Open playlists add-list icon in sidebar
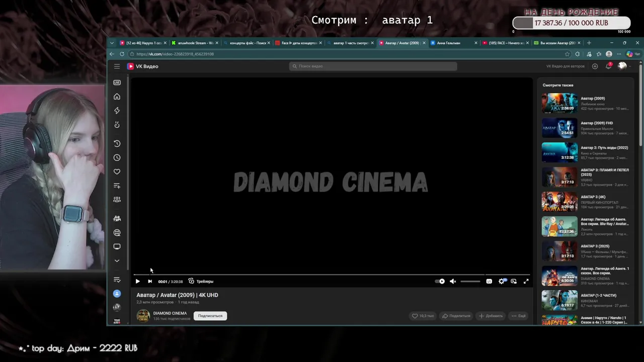 tap(117, 186)
